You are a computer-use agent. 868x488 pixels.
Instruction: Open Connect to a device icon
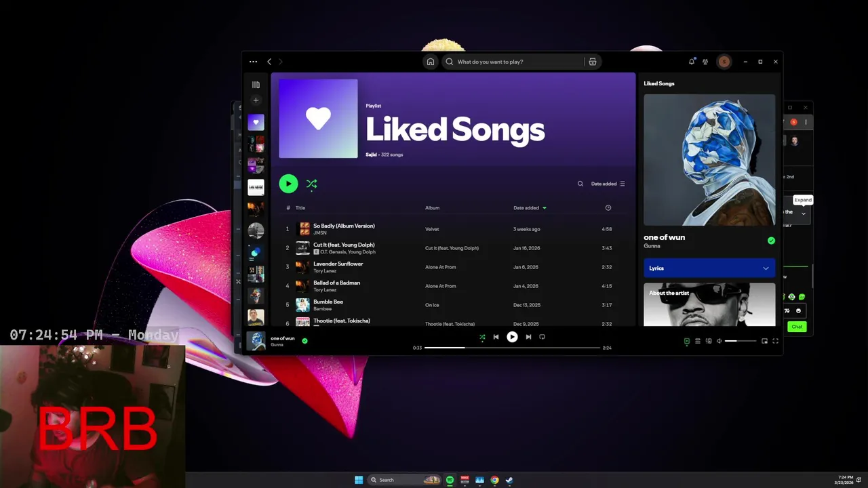click(709, 341)
